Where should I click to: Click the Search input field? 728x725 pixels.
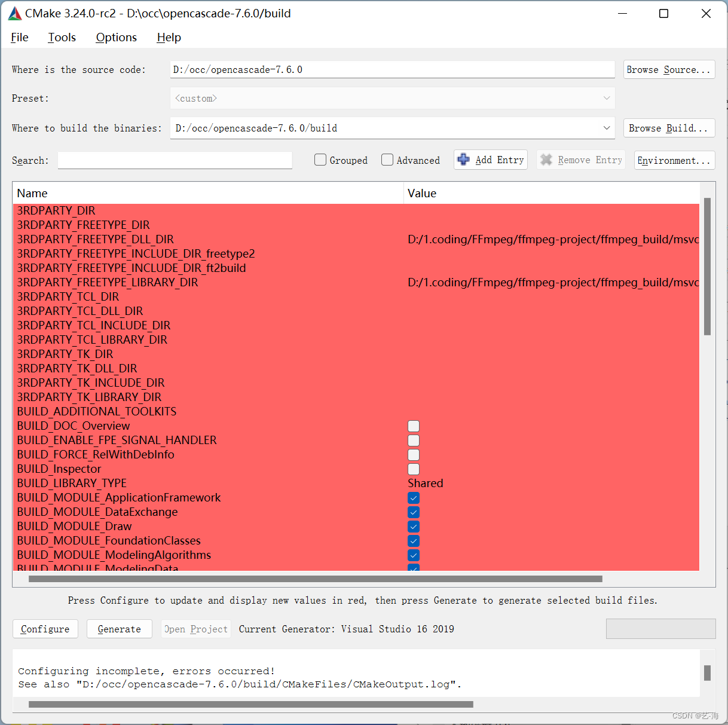[x=175, y=160]
